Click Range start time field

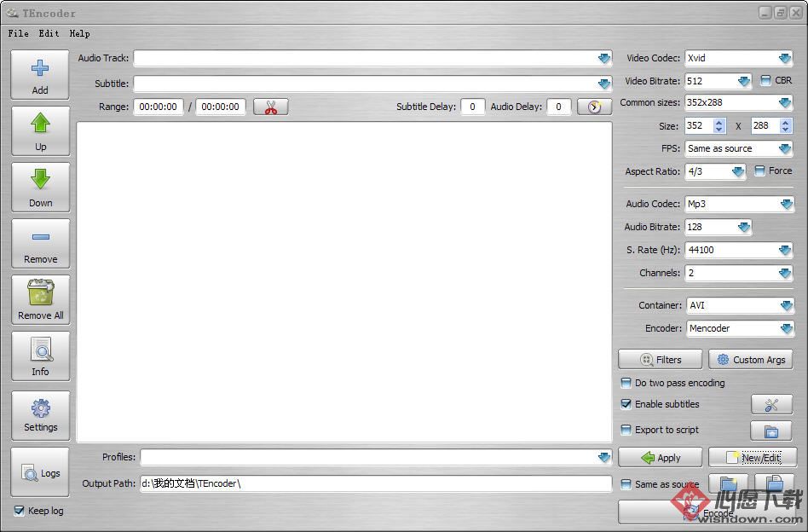[159, 107]
